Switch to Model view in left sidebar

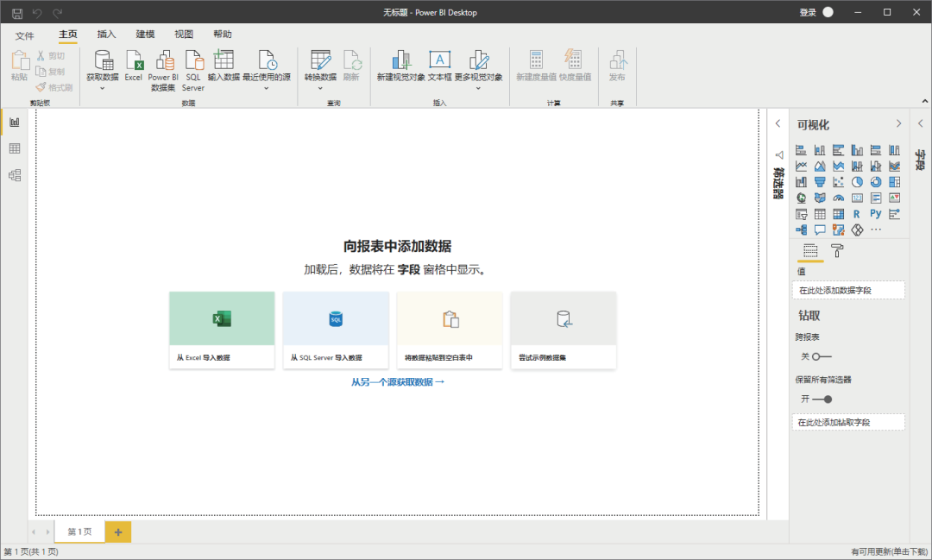point(15,175)
